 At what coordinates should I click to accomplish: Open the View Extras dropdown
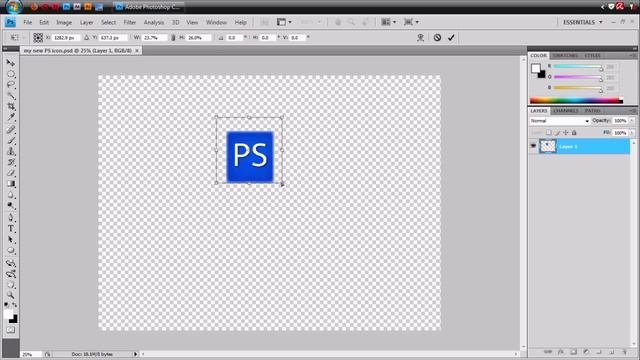click(x=284, y=22)
